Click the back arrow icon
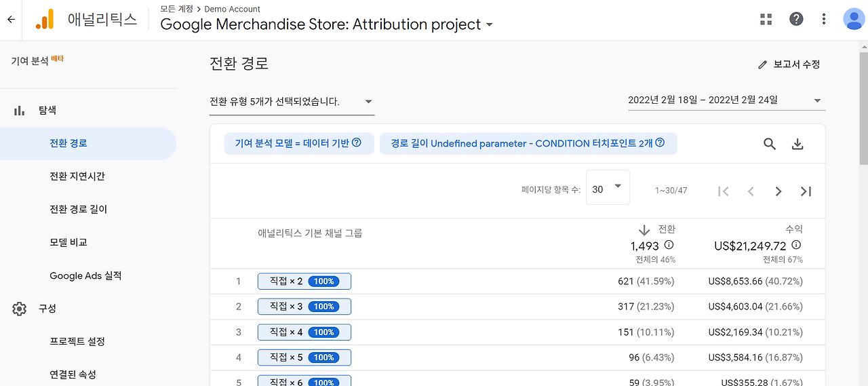Viewport: 868px width, 386px height. pos(10,20)
